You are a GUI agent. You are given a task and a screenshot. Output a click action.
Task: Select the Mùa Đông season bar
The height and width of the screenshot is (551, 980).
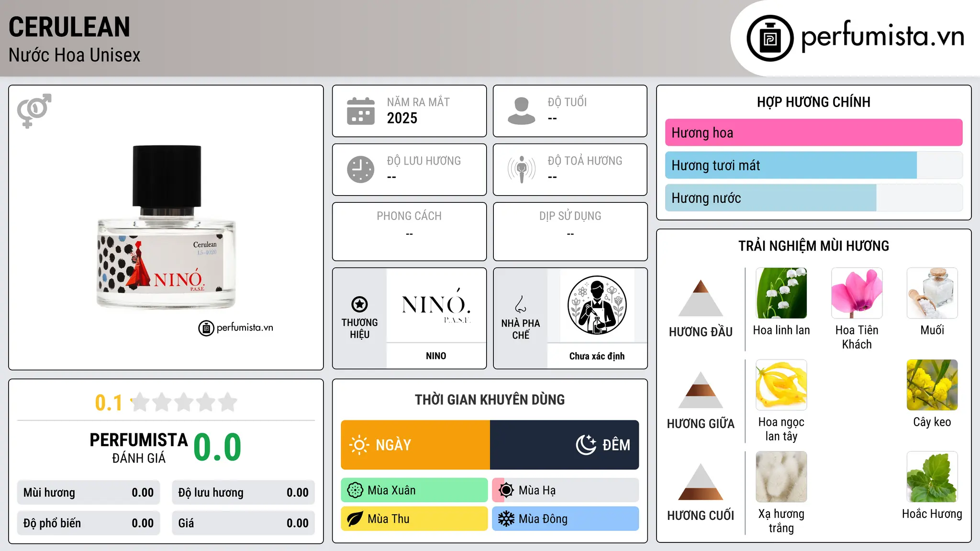(x=565, y=519)
